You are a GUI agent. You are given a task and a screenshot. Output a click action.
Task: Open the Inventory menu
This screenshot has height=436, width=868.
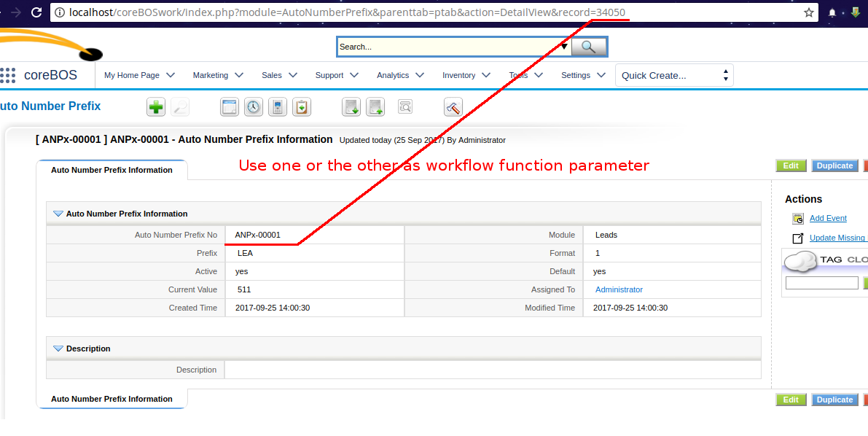466,75
